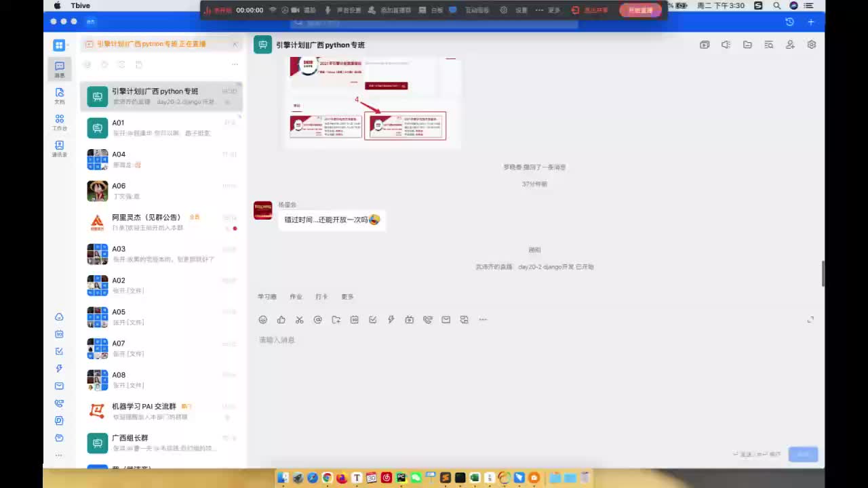Click the send button below the input

(x=803, y=454)
